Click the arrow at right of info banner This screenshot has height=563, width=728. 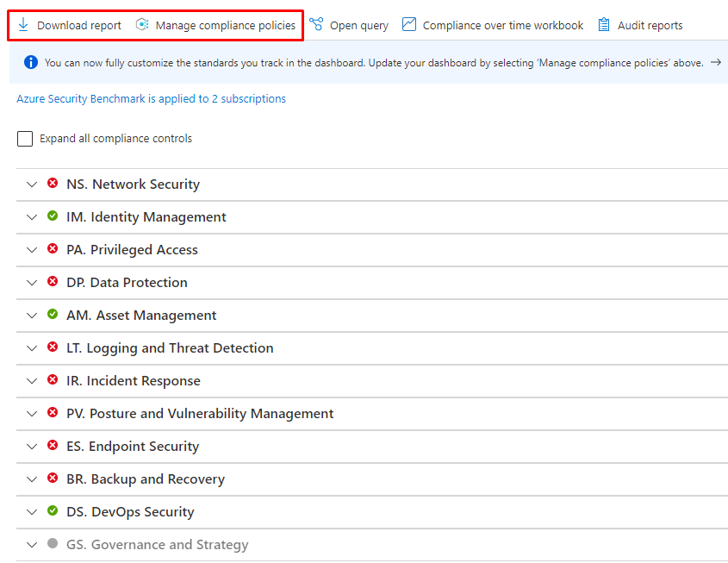[715, 62]
